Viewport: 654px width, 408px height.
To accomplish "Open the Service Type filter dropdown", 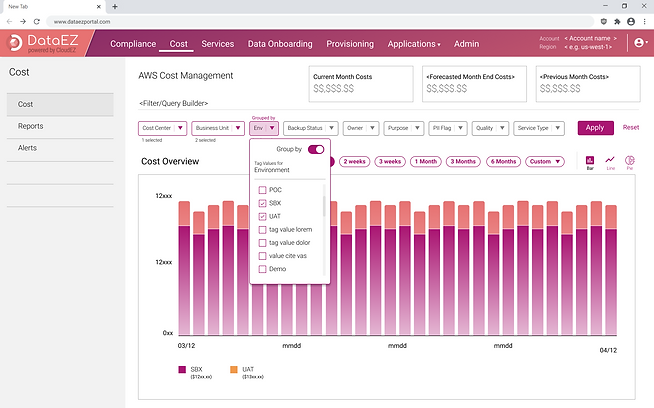I will coord(539,128).
